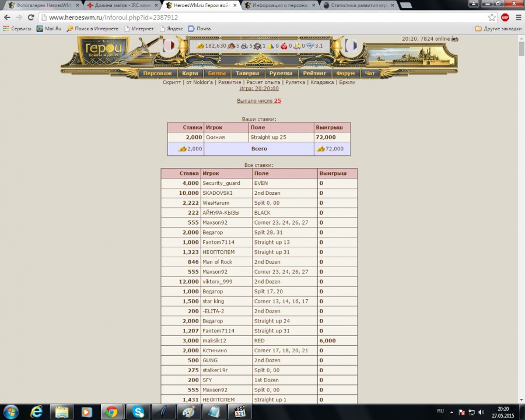Open the Другие закладки bookmarks folder
This screenshot has height=420, width=525.
point(497,29)
